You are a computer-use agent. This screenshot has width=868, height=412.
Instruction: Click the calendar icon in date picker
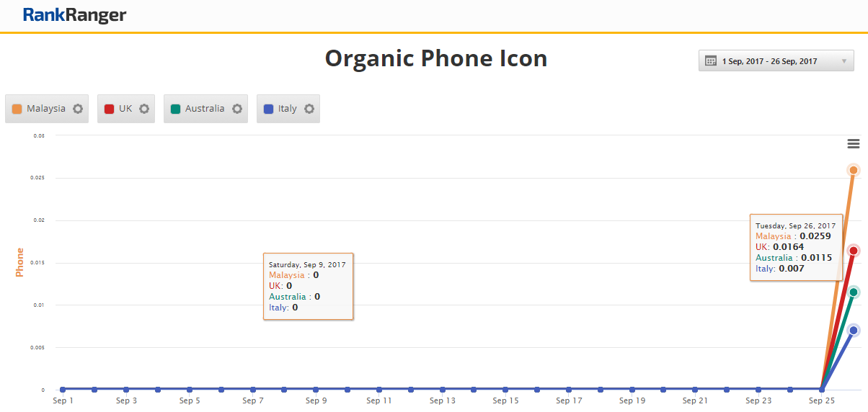(710, 61)
